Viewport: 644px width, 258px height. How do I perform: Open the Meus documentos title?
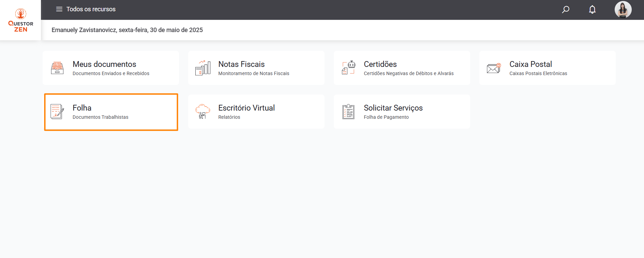pos(104,64)
